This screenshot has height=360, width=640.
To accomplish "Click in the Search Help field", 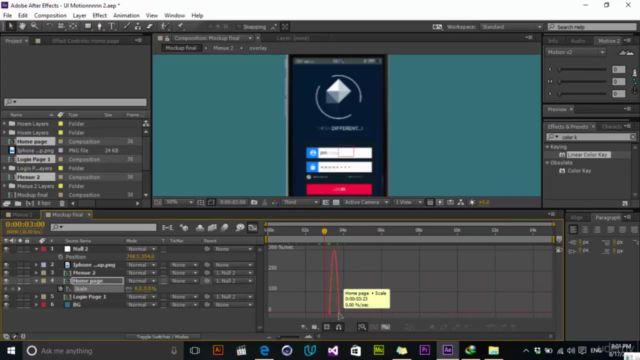I will click(592, 27).
